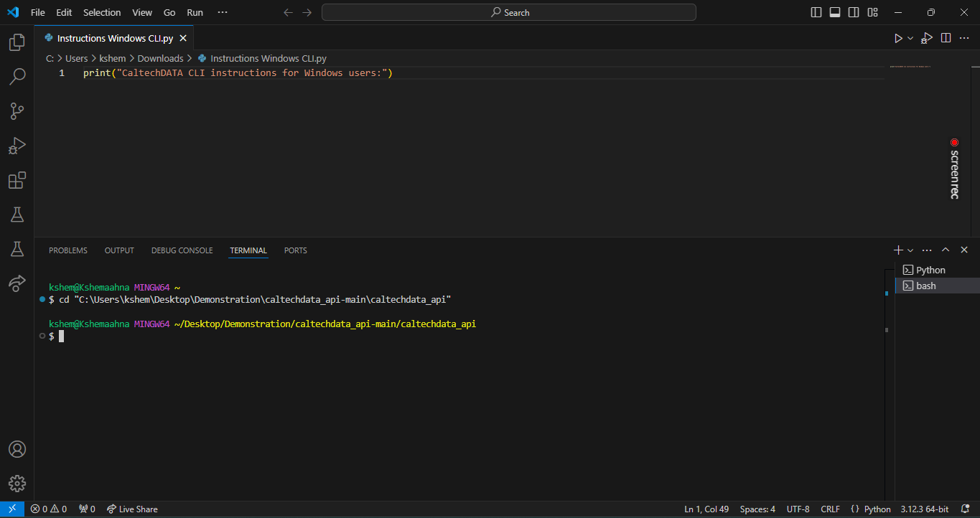980x518 pixels.
Task: Toggle the Primary Side Bar layout button
Action: coord(816,12)
